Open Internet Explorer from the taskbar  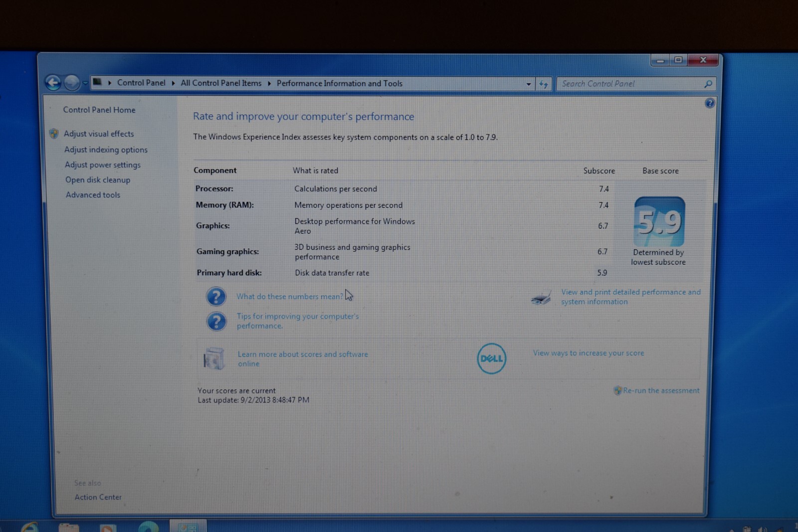[x=30, y=527]
